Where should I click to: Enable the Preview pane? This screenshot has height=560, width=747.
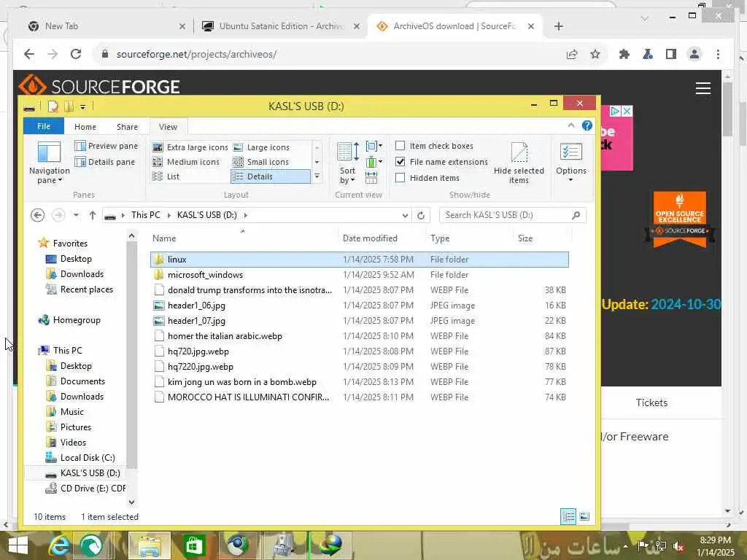tap(107, 146)
